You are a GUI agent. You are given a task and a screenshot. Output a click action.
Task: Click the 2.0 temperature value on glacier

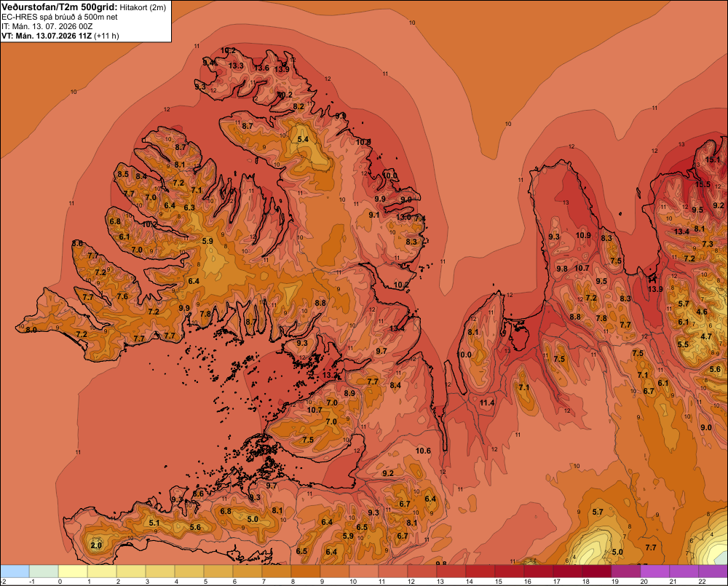pyautogui.click(x=96, y=545)
